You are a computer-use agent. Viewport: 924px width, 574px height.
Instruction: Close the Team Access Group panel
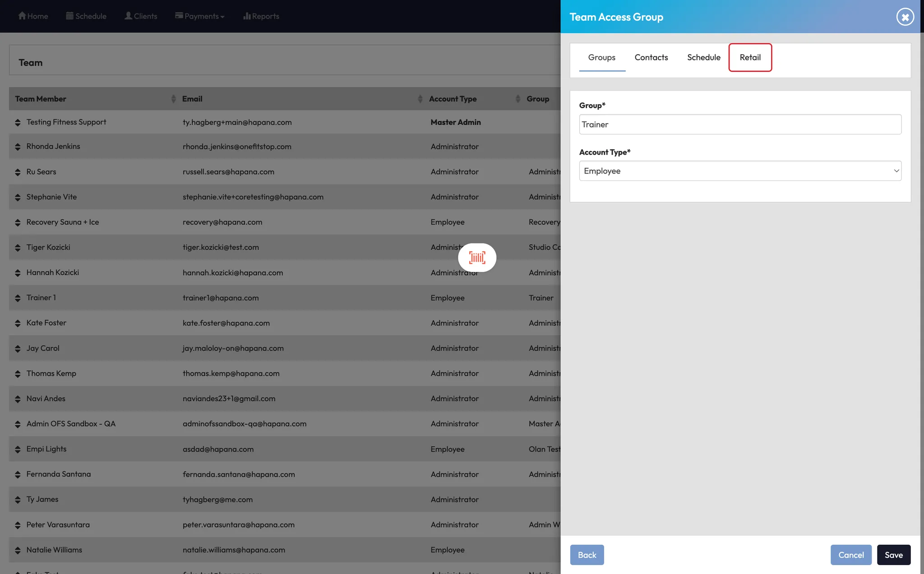[905, 17]
